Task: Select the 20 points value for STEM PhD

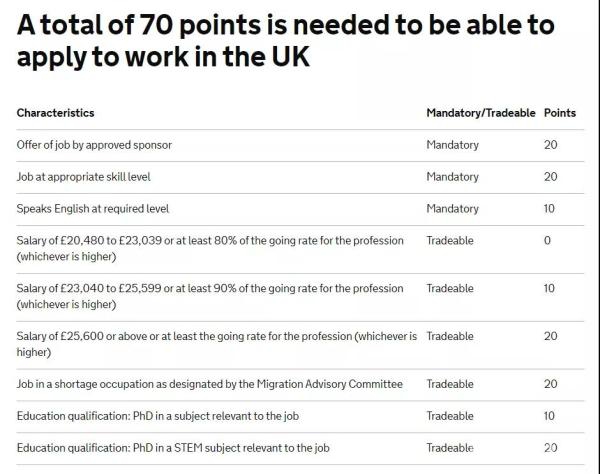Action: tap(550, 448)
